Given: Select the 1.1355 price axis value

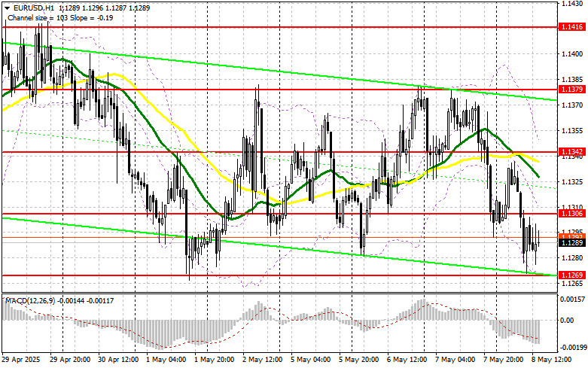Looking at the screenshot, I should (572, 130).
